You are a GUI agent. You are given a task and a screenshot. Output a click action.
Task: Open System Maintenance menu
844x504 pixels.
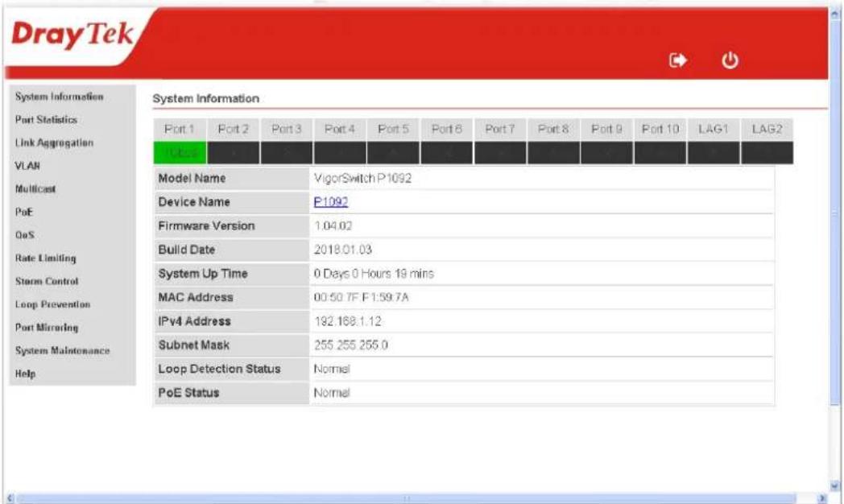(63, 351)
